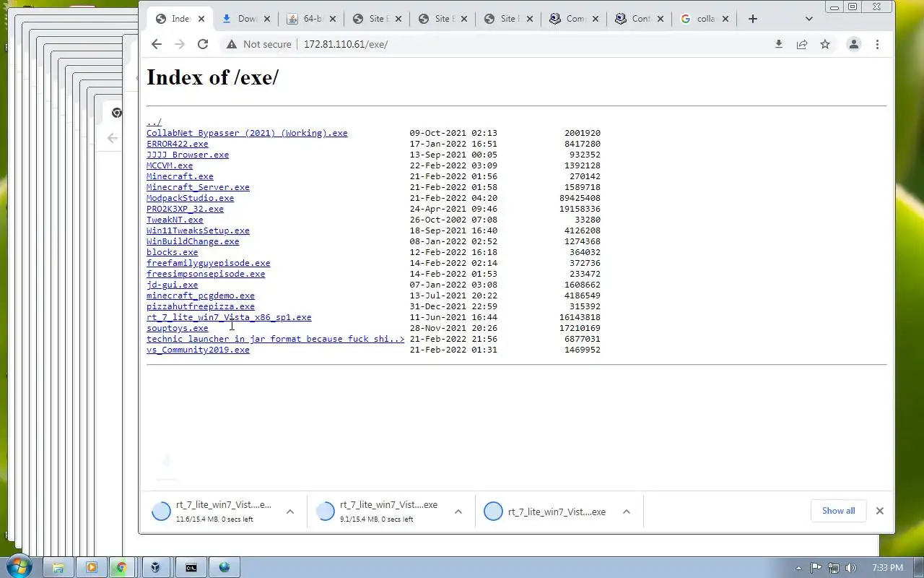
Task: Open the JJJJ_Browser.exe link
Action: [188, 155]
